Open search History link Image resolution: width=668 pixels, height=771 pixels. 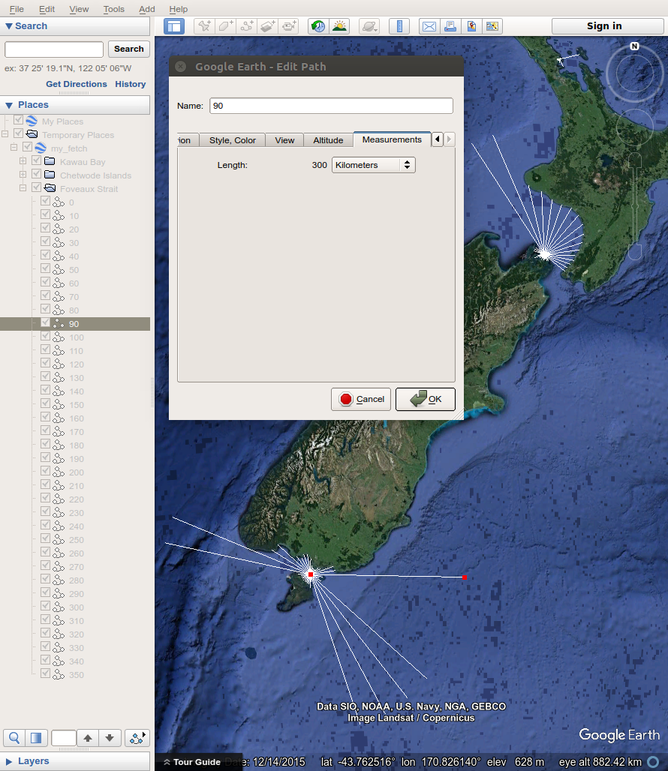pyautogui.click(x=130, y=84)
